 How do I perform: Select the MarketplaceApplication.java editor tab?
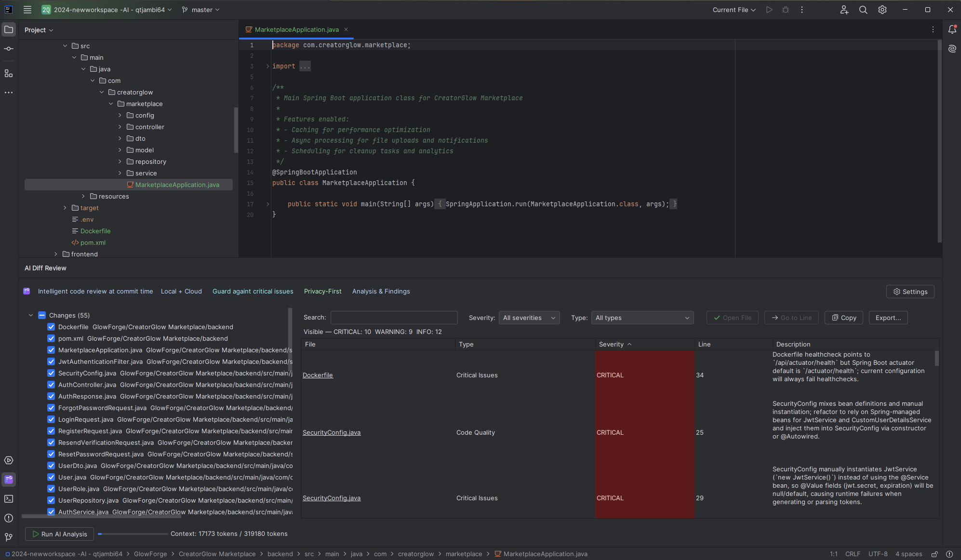(x=296, y=29)
